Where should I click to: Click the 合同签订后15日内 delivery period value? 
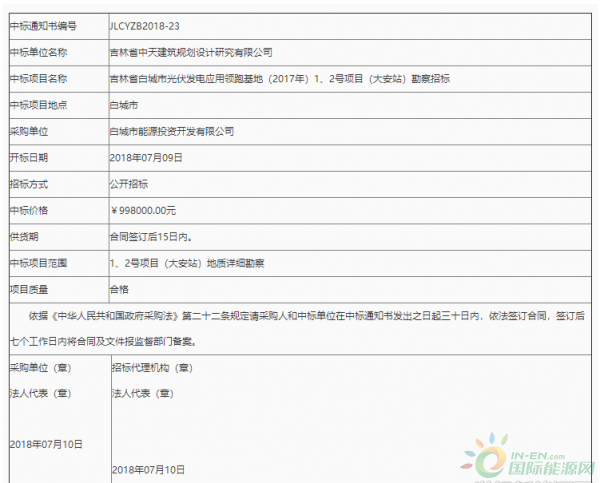(151, 237)
